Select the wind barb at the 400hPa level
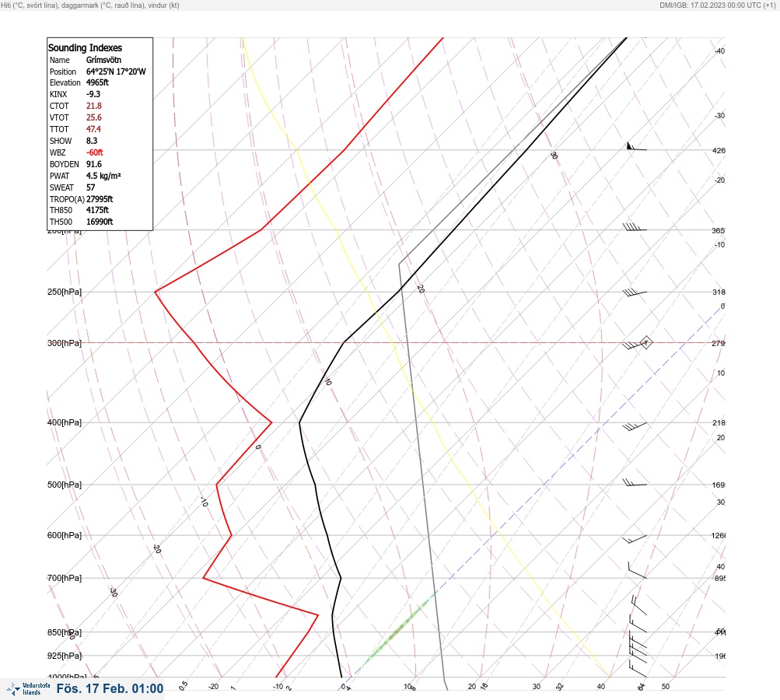780x700 pixels. (x=635, y=426)
